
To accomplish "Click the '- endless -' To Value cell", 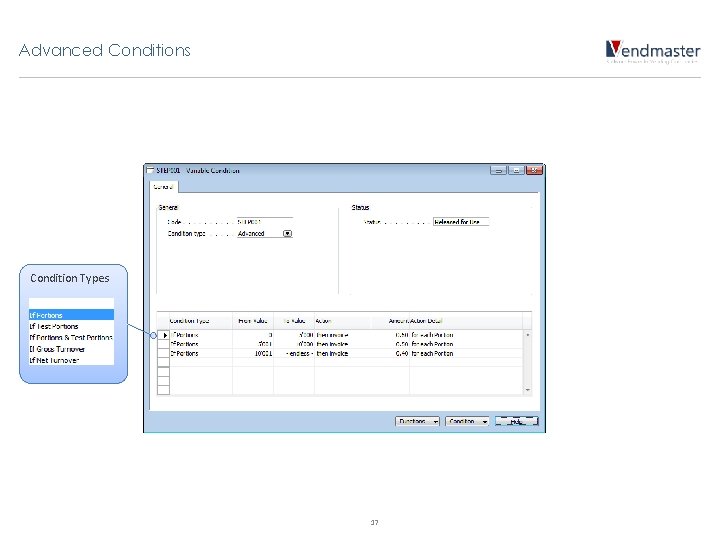I will point(294,354).
